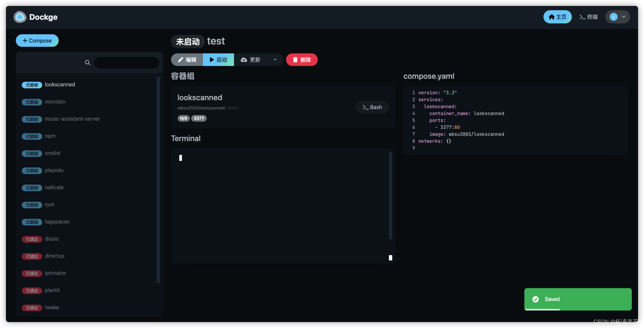The image size is (644, 328).
Task: Click the stack list scrollbar
Action: [x=158, y=180]
